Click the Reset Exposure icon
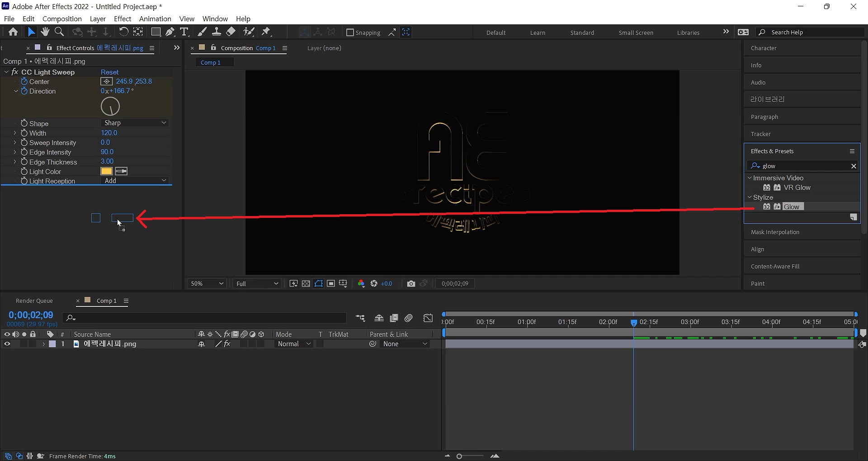868x461 pixels. [374, 283]
